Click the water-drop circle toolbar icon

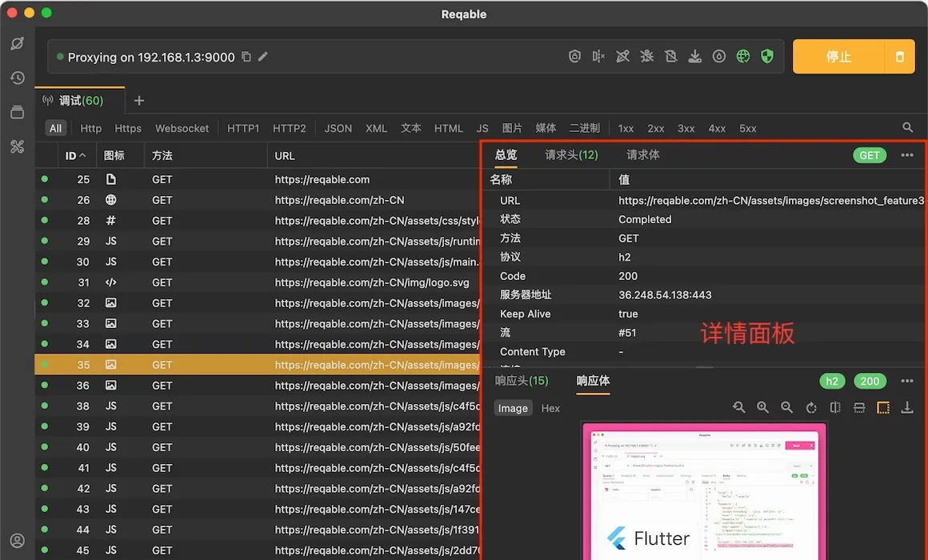pos(719,56)
